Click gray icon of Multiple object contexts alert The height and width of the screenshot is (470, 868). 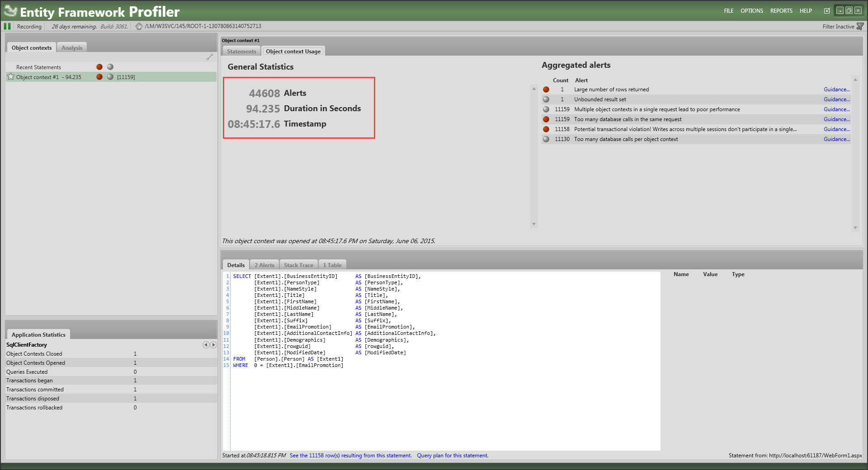tap(546, 109)
